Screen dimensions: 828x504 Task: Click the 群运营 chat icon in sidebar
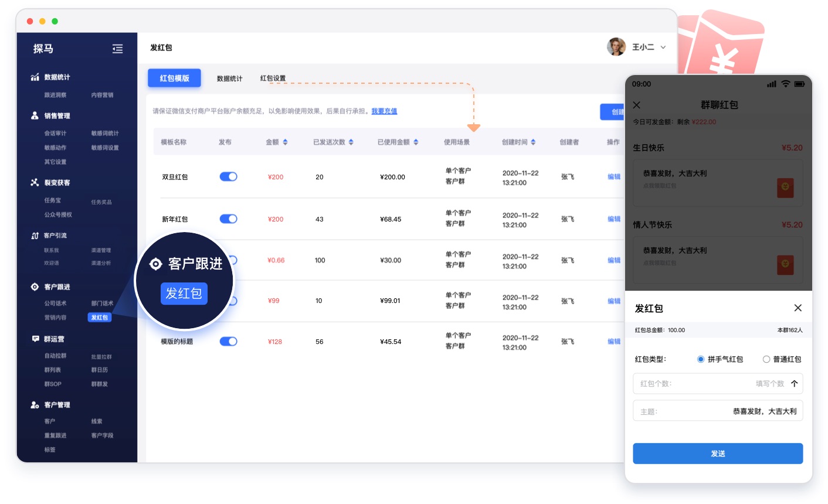click(35, 339)
